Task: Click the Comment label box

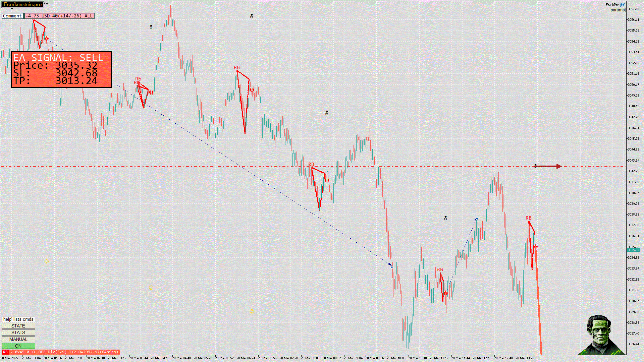Action: [12, 16]
